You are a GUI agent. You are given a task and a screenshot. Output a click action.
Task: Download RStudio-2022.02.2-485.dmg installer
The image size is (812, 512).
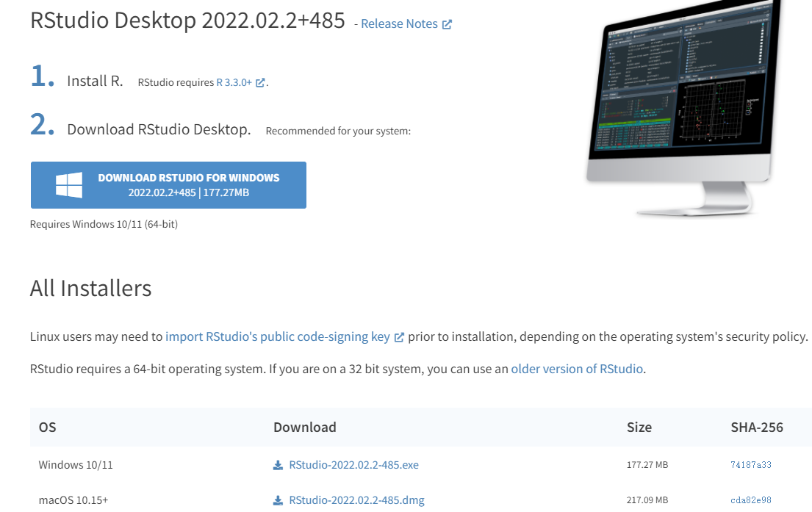pyautogui.click(x=357, y=500)
